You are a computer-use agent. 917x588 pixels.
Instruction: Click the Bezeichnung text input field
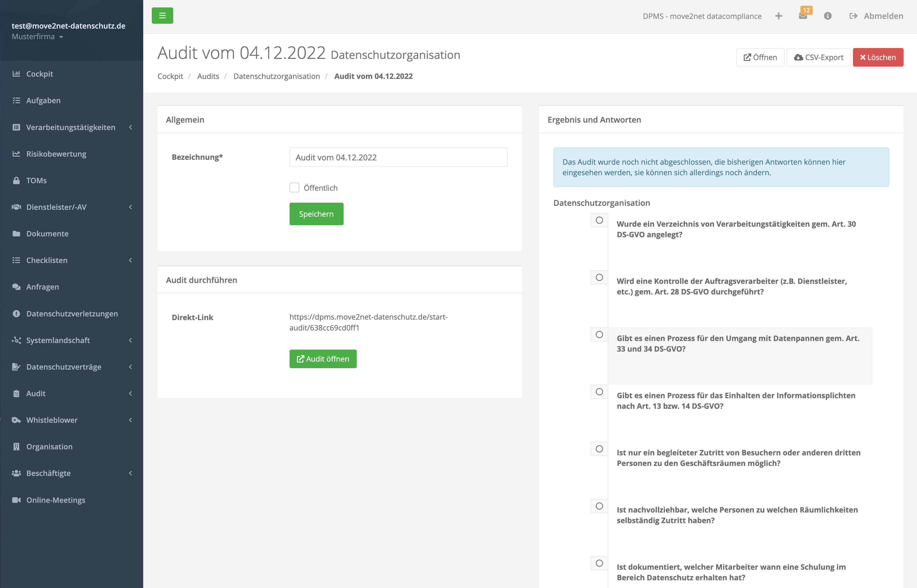[x=398, y=157]
